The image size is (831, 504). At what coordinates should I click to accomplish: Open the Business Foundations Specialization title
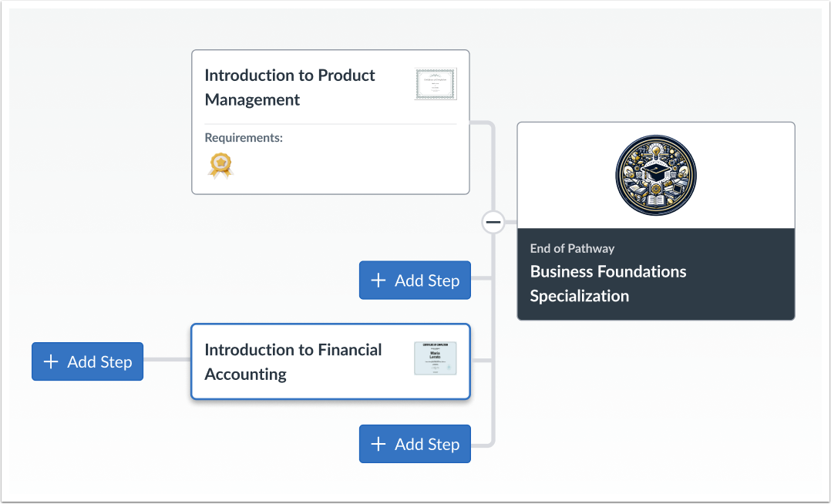pyautogui.click(x=607, y=283)
